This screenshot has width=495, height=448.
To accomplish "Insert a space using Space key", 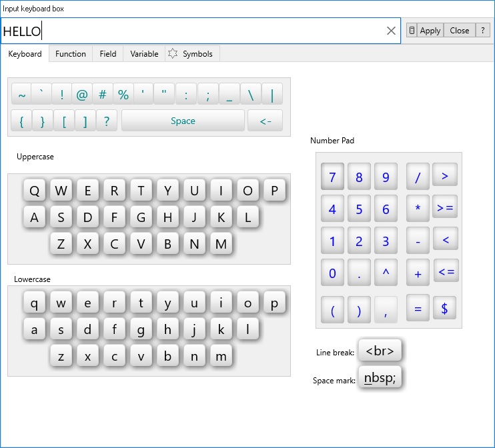I will pos(183,121).
